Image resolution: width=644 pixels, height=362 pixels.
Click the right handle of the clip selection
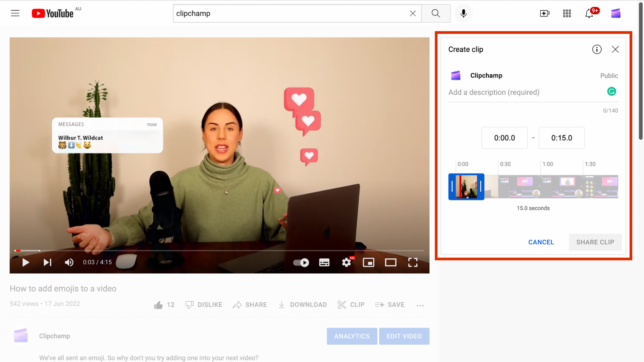pos(481,187)
